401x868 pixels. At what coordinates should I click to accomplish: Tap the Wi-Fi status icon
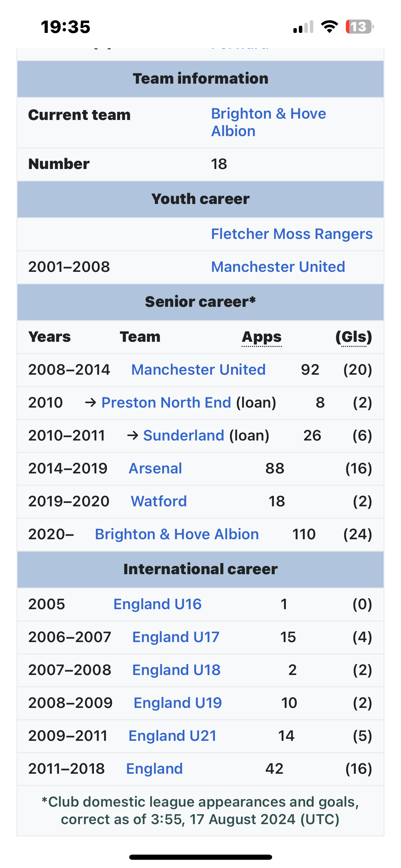click(329, 26)
